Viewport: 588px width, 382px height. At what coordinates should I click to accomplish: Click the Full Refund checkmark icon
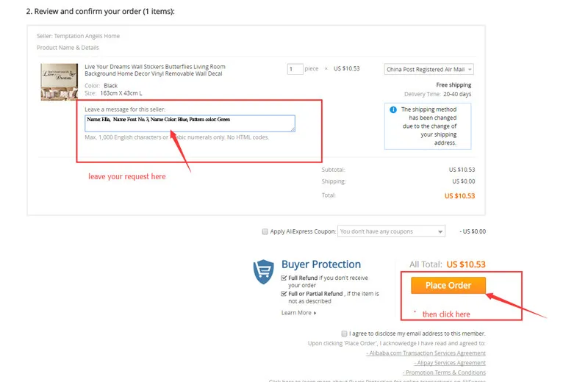[284, 278]
